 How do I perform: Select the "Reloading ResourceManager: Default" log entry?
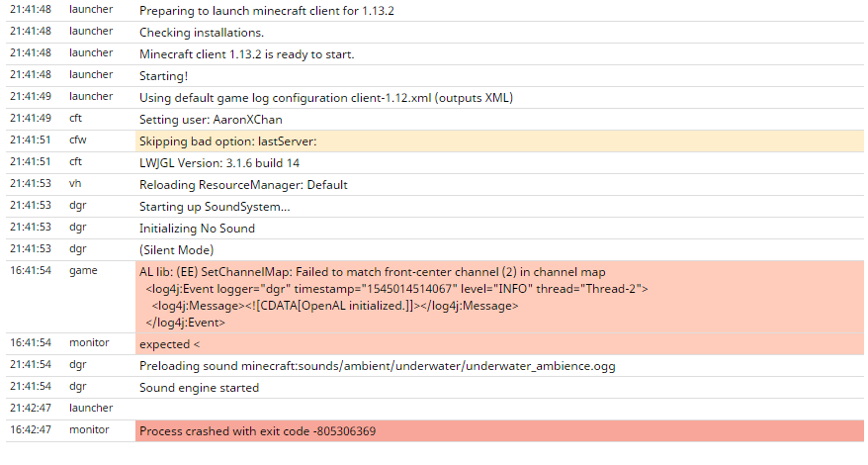[x=243, y=185]
